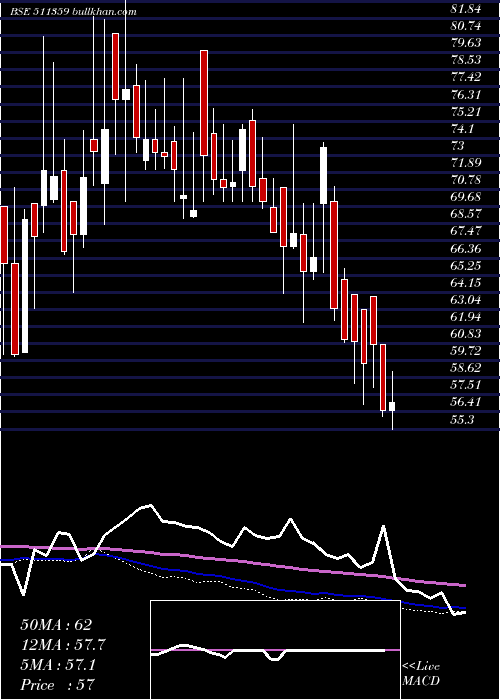500x700 pixels.
Task: Click the 56.41 axis value
Action: click(x=466, y=402)
